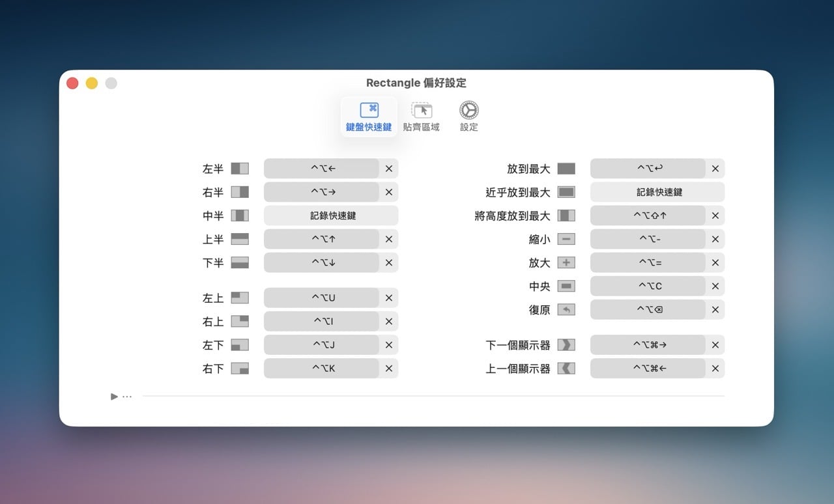
Task: Record a shortcut for 中半
Action: pos(331,216)
